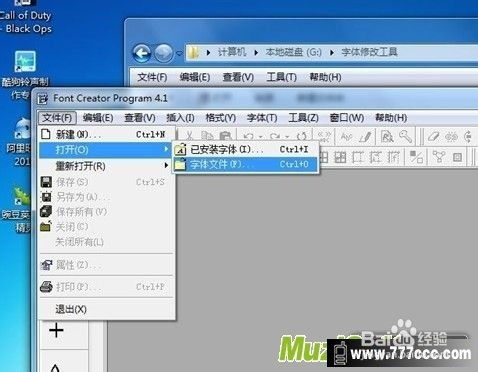Open 查看(V) menu in Explorer window
Screen dimensions: 478x372
coord(238,77)
